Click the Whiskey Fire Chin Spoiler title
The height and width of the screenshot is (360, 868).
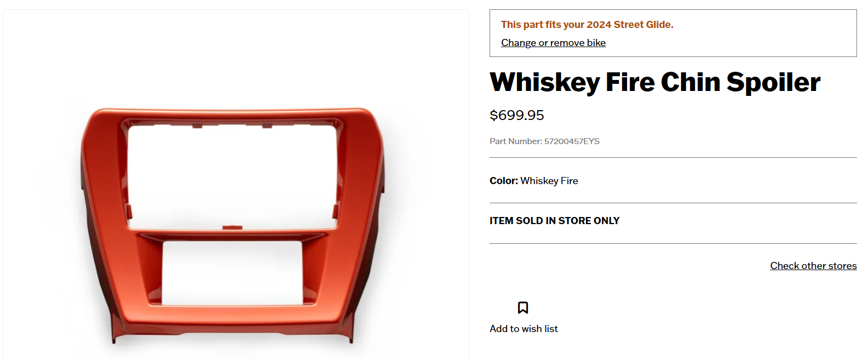pos(654,82)
